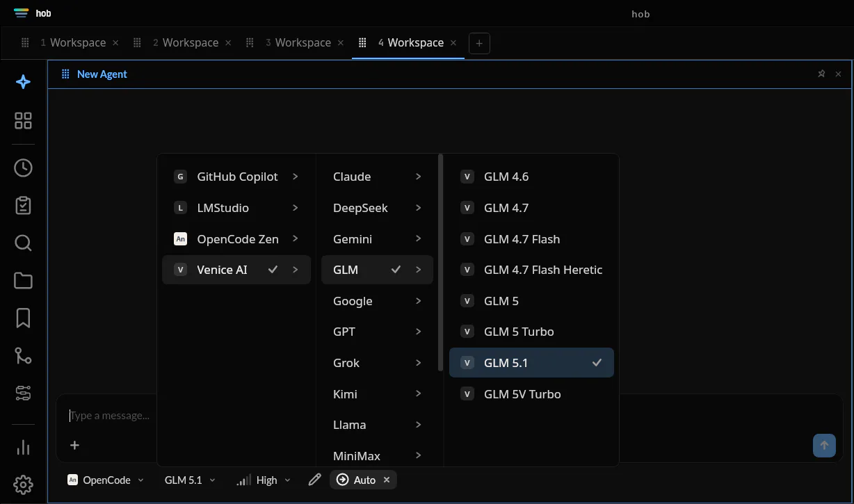Close the 1 Workspace tab
This screenshot has height=504, width=854.
115,42
